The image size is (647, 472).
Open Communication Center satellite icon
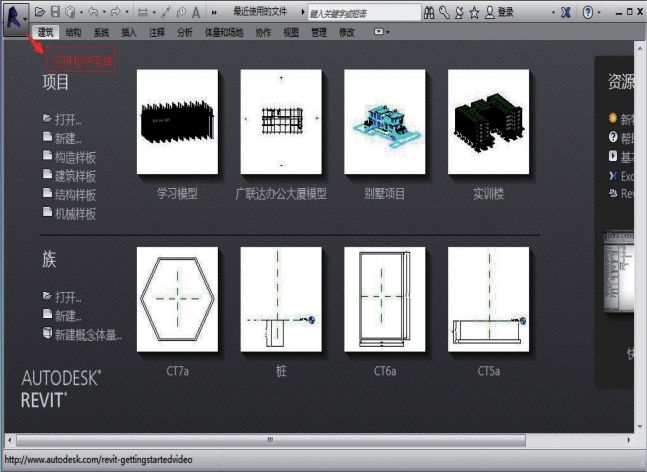tap(459, 13)
